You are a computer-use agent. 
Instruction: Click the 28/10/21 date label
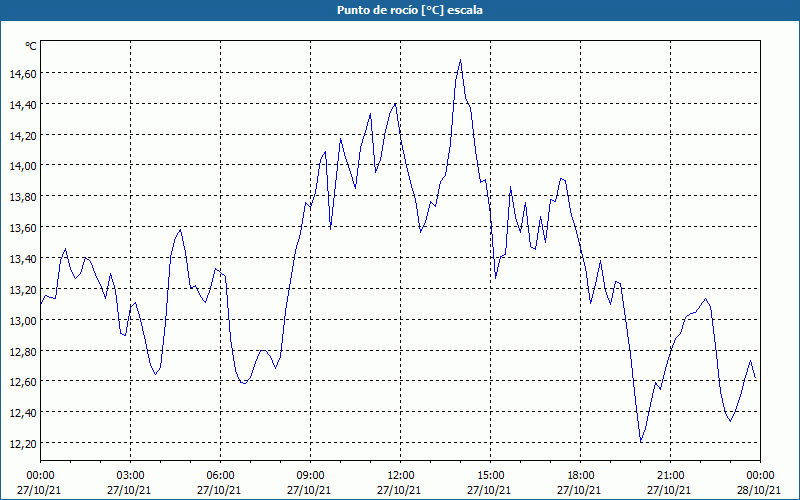coord(759,490)
